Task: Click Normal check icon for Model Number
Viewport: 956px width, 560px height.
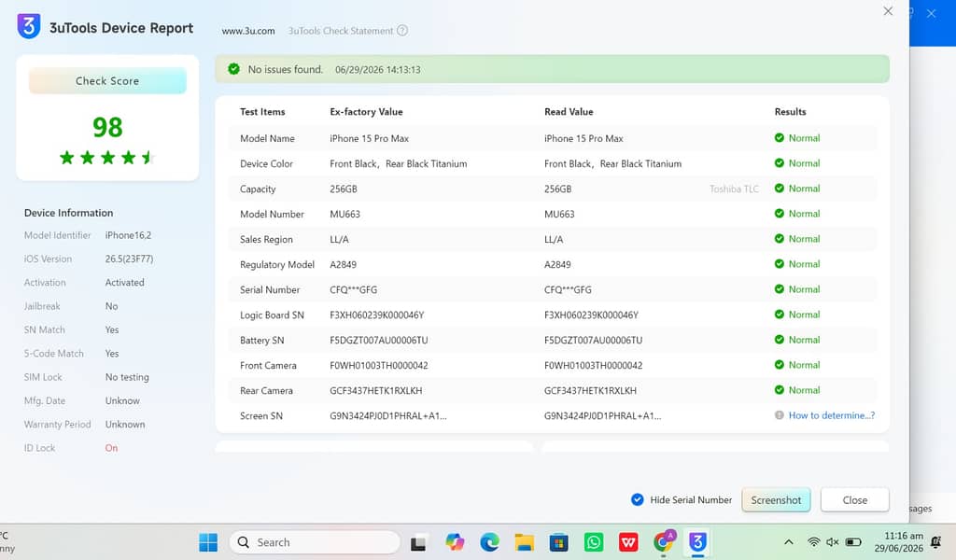Action: (x=780, y=214)
